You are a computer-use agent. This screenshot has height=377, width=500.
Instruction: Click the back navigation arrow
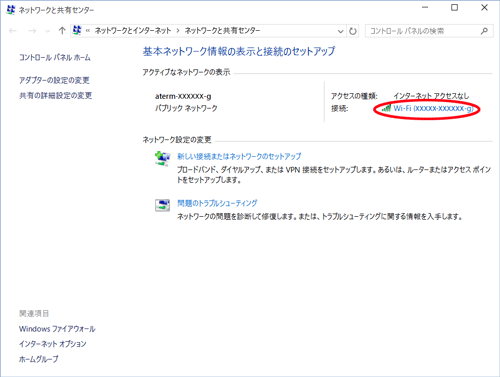coord(13,31)
